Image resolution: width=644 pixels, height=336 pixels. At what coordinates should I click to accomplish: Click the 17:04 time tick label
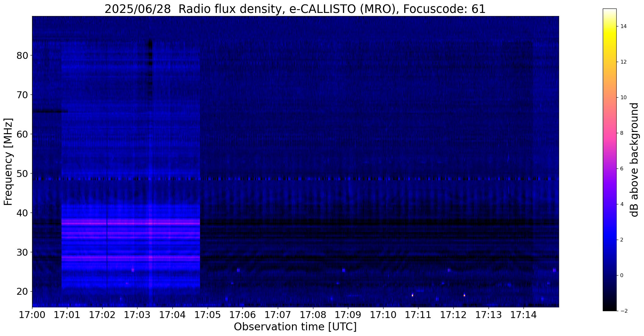click(172, 315)
